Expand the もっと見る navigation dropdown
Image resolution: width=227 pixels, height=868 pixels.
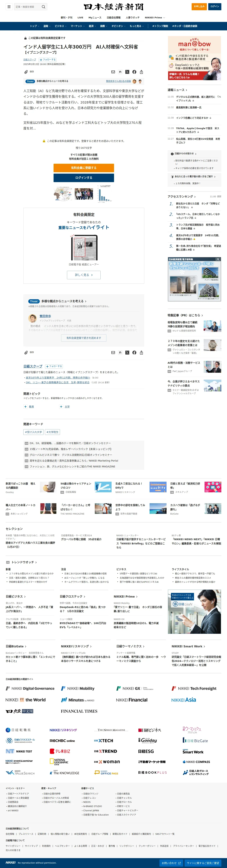tap(137, 26)
